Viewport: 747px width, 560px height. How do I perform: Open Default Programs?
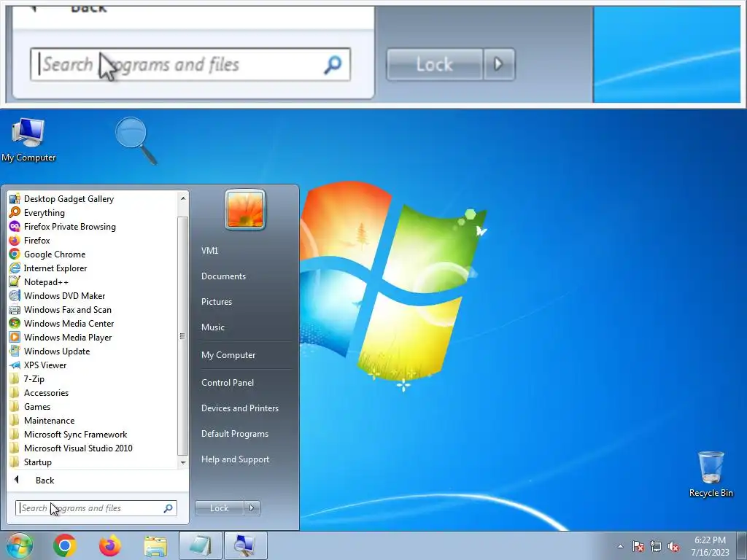234,434
